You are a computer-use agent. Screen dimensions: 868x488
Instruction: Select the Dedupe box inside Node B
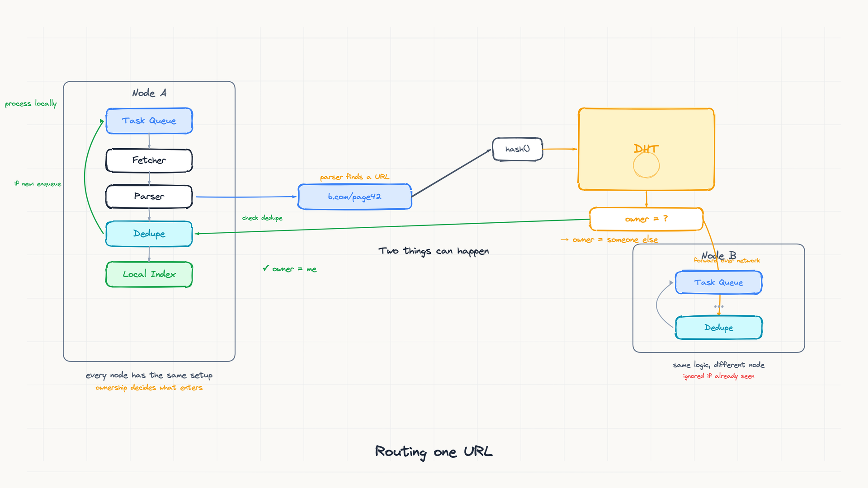719,328
